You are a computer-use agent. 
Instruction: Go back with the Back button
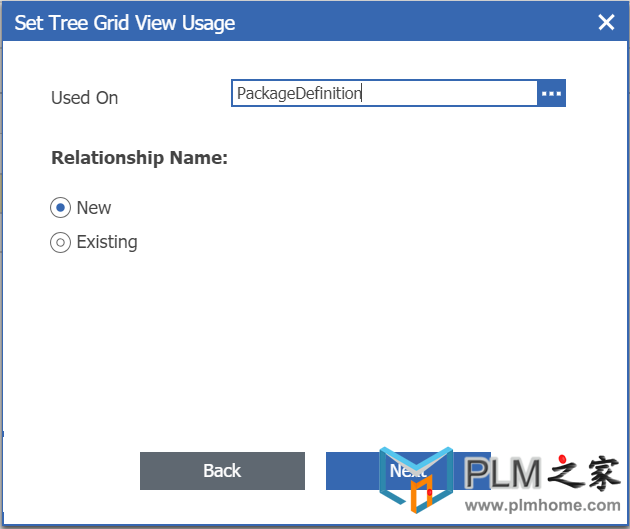(x=222, y=471)
